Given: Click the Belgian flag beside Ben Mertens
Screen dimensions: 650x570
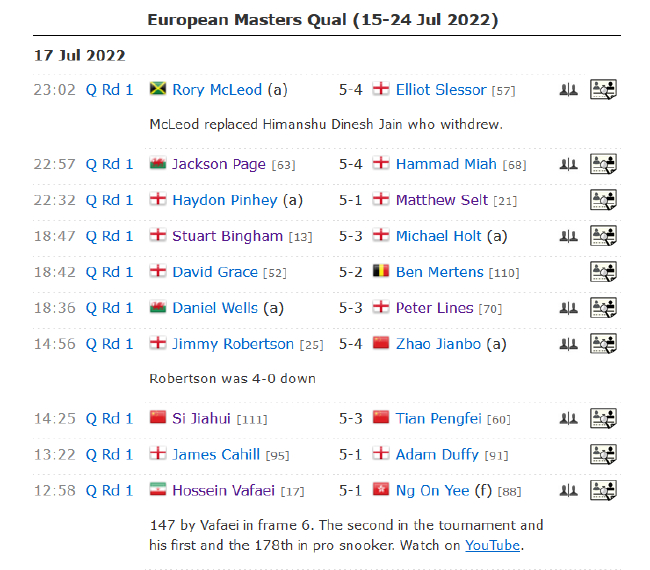Looking at the screenshot, I should [380, 272].
